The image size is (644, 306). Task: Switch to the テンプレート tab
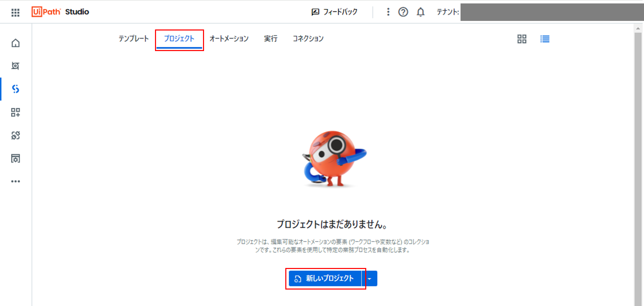click(134, 39)
